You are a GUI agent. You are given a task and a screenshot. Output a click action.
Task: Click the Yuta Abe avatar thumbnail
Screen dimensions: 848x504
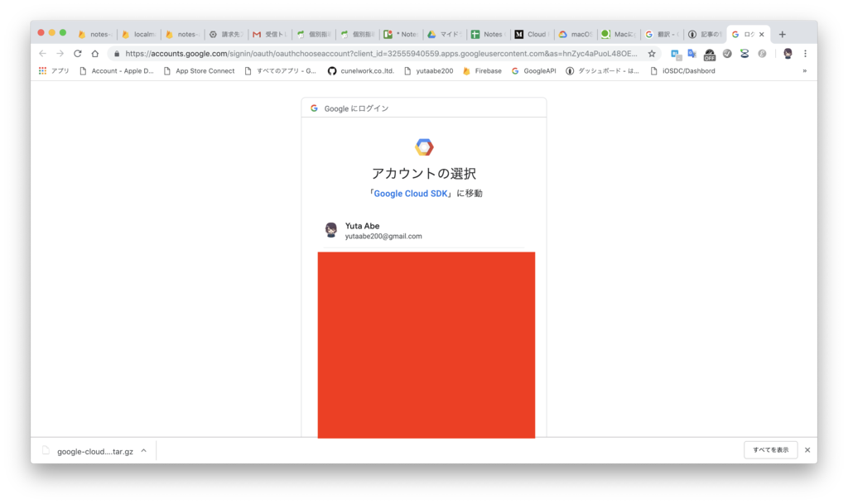point(331,230)
